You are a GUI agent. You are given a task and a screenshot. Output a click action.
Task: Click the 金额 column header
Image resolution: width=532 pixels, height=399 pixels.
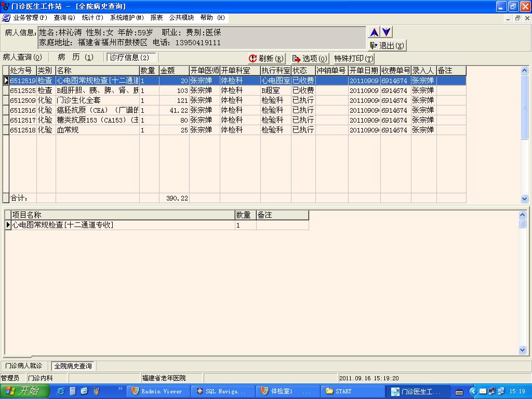pyautogui.click(x=174, y=71)
